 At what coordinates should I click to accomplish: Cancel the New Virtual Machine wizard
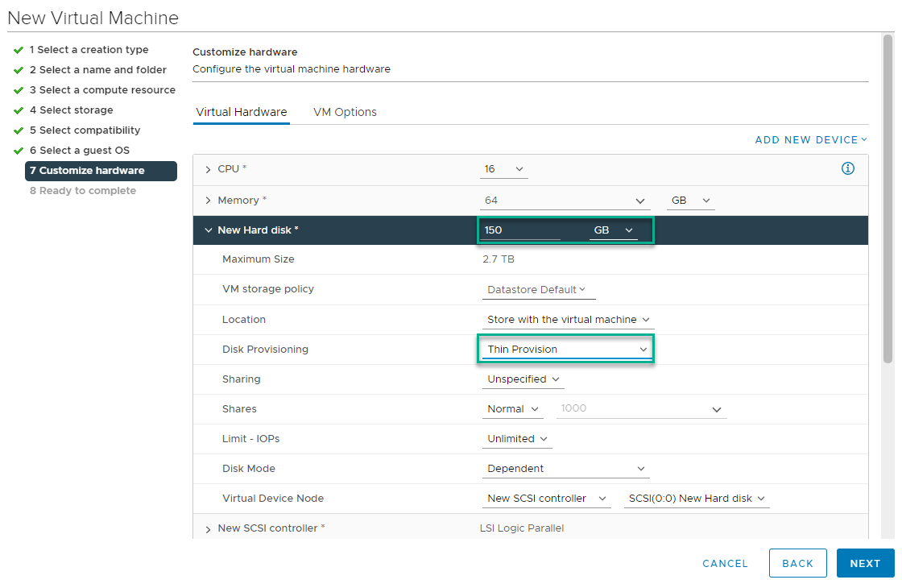click(725, 563)
